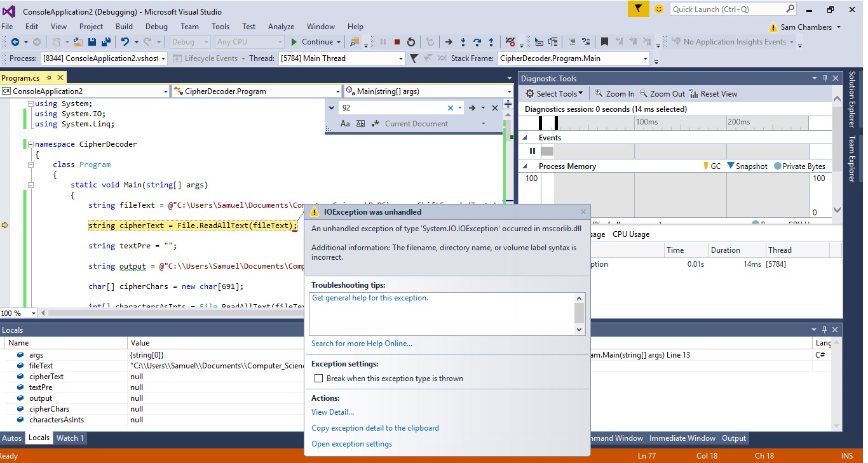The image size is (868, 463).
Task: Enable 'Break when this exception type is thrown'
Action: coord(319,379)
